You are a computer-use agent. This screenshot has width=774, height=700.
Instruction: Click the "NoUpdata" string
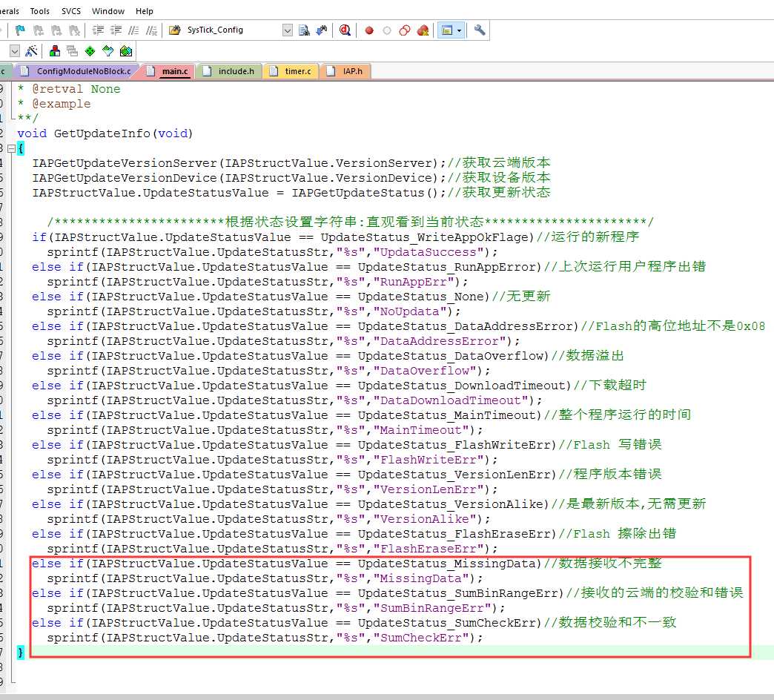[x=409, y=311]
